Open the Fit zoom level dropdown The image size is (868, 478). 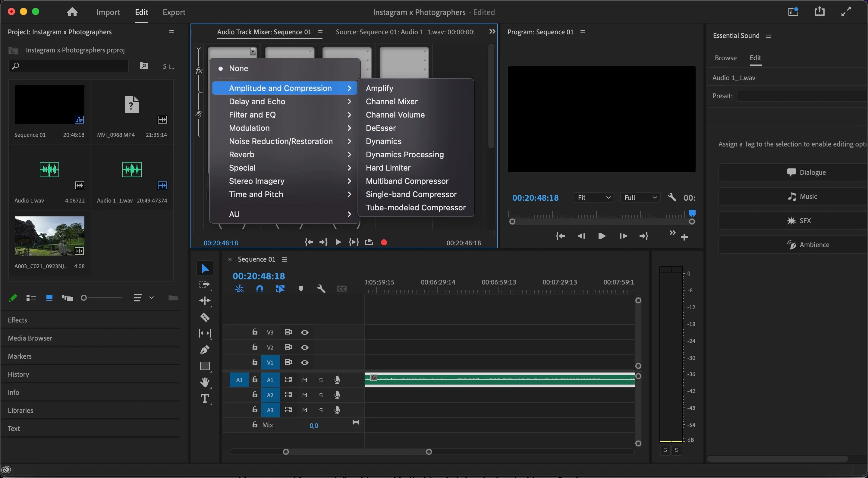tap(594, 197)
